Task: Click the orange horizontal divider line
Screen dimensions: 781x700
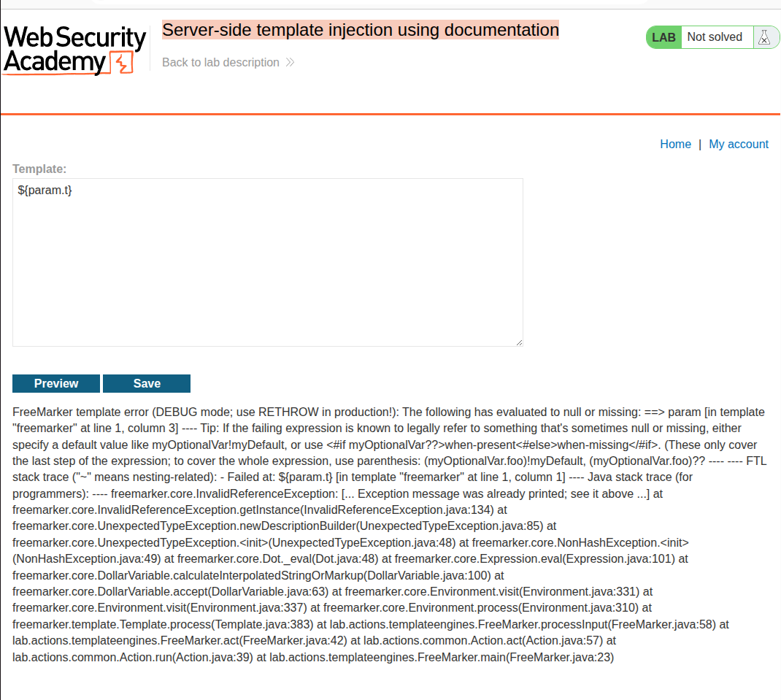Action: point(390,114)
